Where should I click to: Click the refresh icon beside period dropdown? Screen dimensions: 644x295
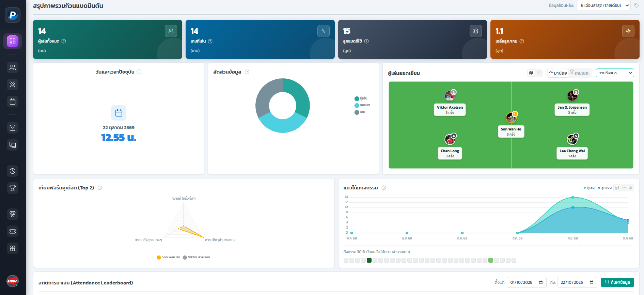click(636, 5)
